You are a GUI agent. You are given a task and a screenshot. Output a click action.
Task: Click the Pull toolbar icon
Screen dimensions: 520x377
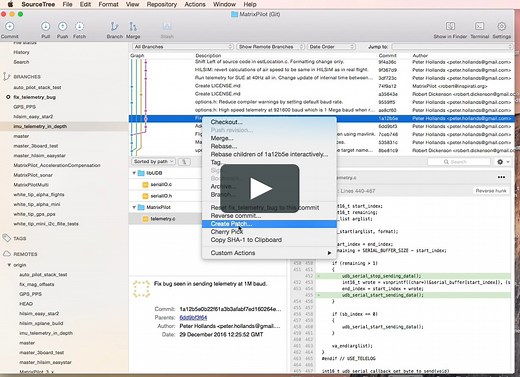click(x=46, y=27)
